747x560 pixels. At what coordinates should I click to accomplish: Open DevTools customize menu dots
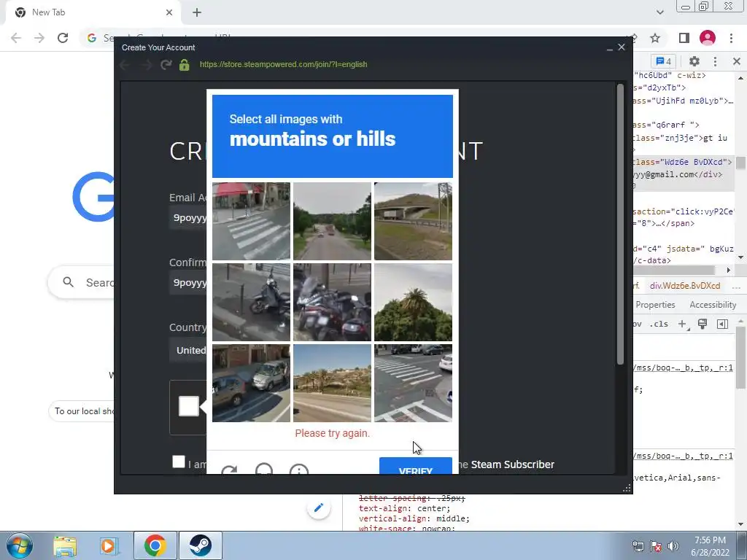pos(715,61)
